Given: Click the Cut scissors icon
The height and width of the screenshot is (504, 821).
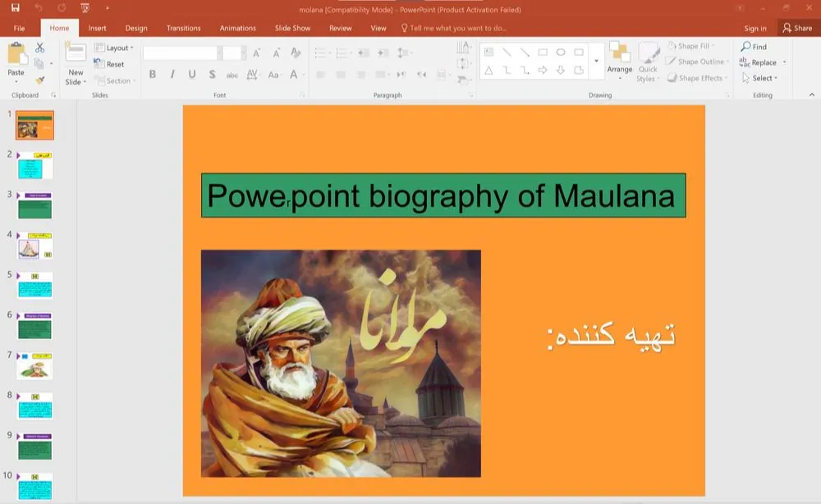Looking at the screenshot, I should [39, 48].
